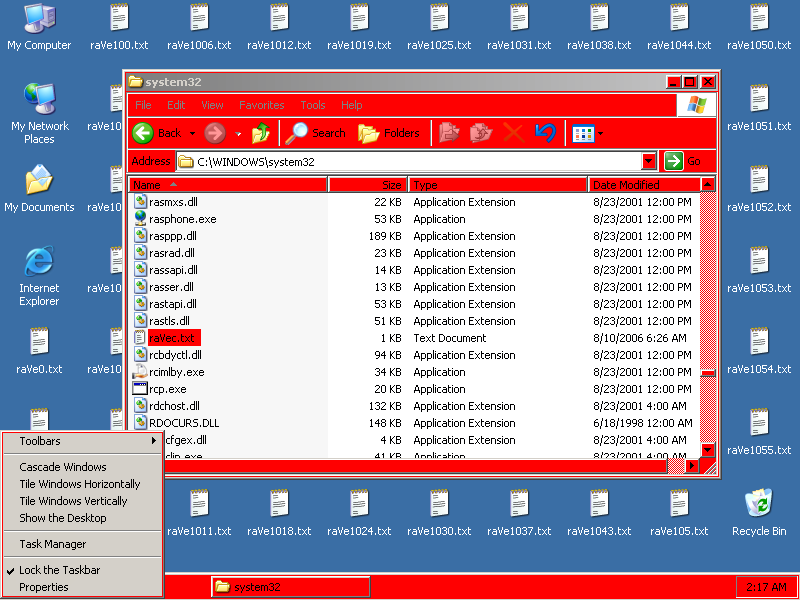The image size is (800, 600).
Task: Click the horizontal scroll right arrow
Action: [x=692, y=465]
